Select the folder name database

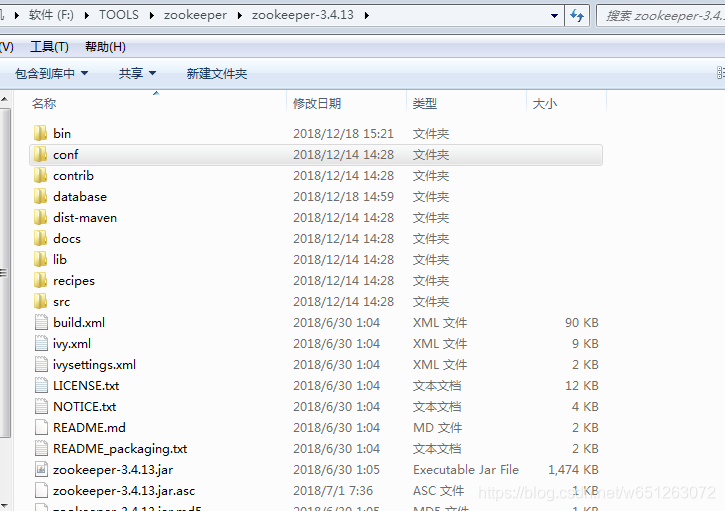click(x=80, y=197)
